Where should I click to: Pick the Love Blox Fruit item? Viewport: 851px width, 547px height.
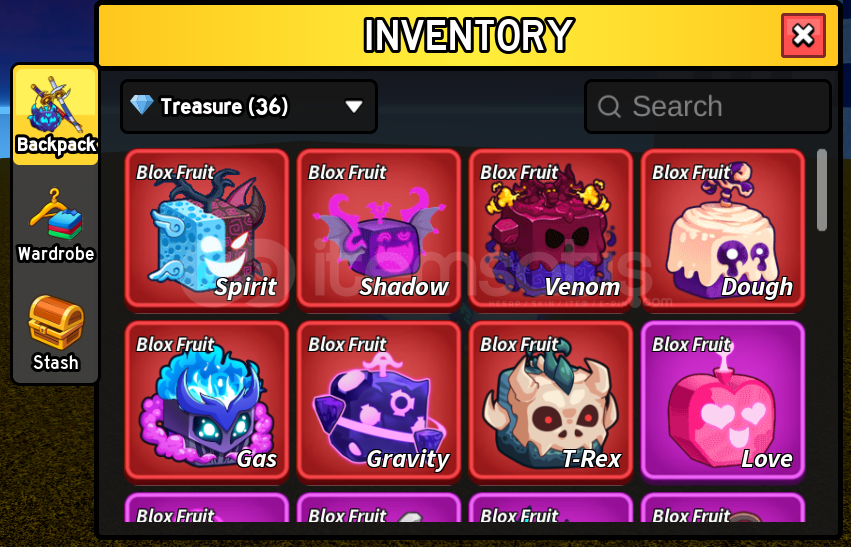click(723, 402)
